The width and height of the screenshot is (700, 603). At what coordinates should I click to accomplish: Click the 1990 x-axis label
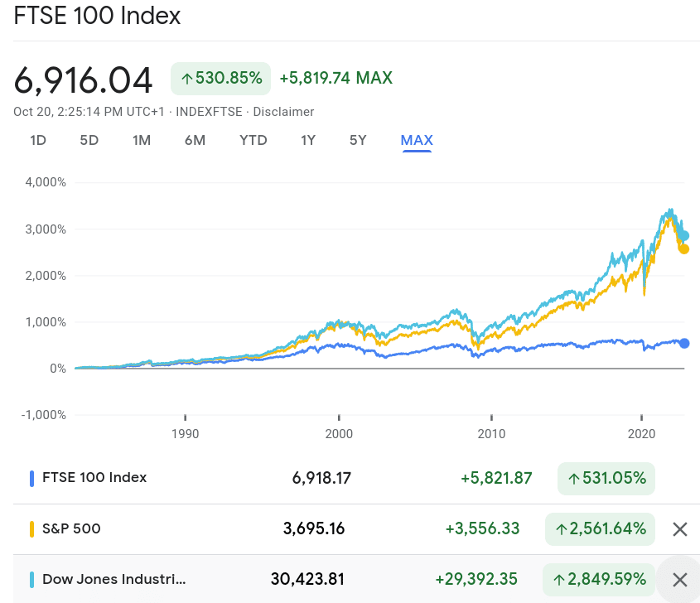click(x=186, y=434)
